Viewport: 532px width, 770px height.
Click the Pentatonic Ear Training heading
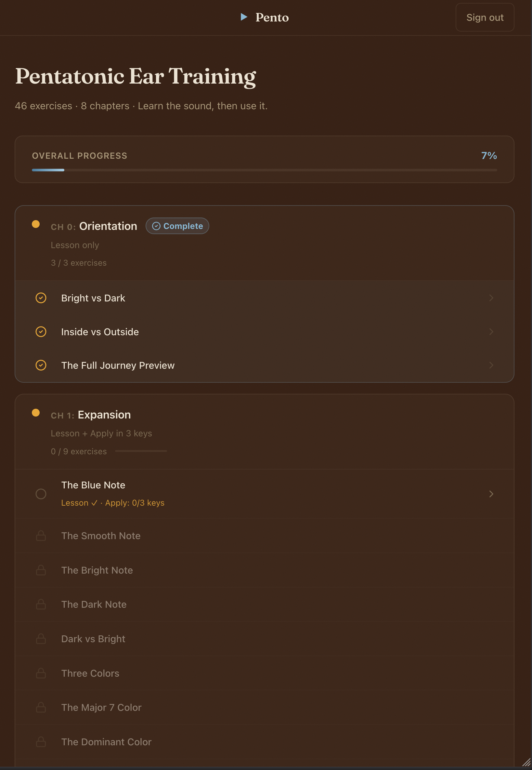[136, 76]
